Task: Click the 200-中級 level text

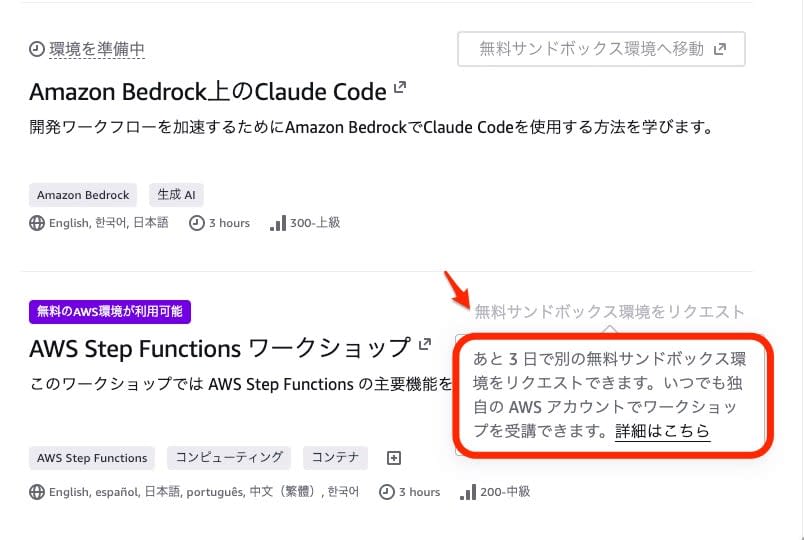Action: click(505, 492)
